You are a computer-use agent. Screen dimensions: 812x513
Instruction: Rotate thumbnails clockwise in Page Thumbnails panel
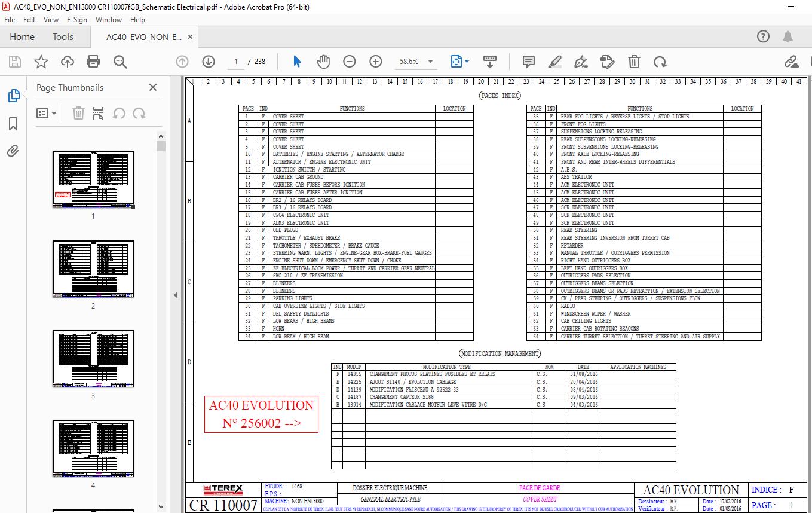(139, 113)
